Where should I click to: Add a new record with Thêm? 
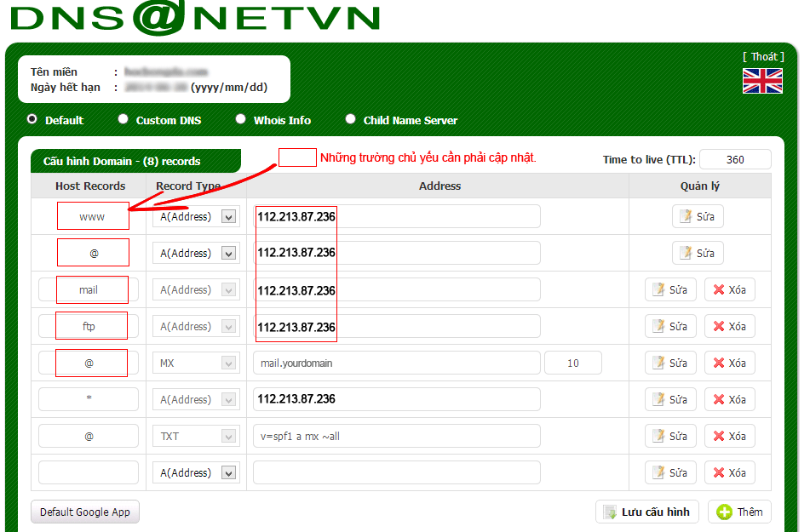[740, 512]
